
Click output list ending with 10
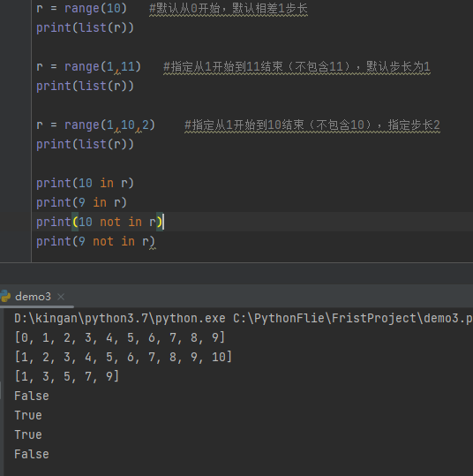[x=124, y=357]
